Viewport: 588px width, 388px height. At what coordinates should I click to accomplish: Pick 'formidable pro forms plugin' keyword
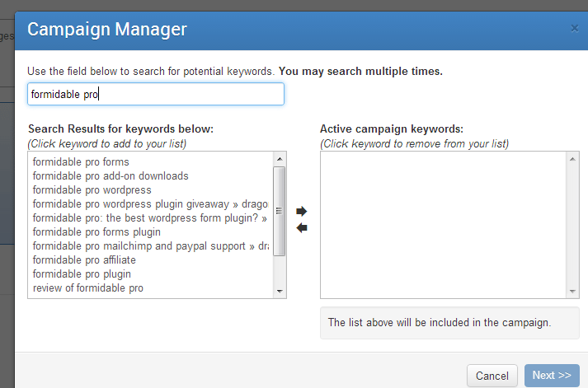pos(96,231)
